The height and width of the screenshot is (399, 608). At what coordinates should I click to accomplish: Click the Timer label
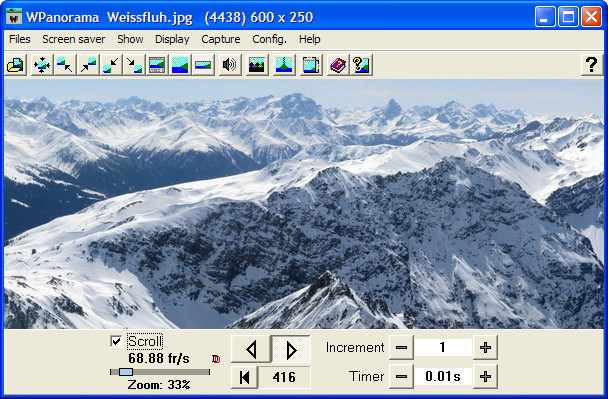(x=366, y=376)
